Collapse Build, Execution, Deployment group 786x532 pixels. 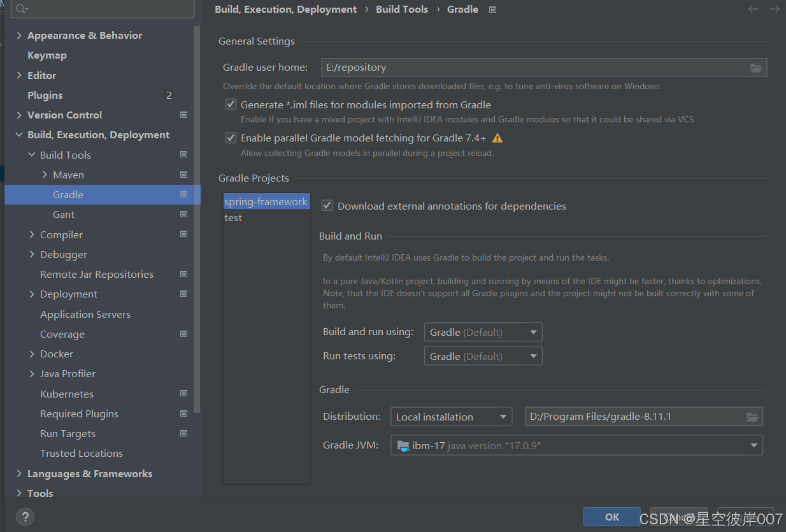pyautogui.click(x=19, y=135)
